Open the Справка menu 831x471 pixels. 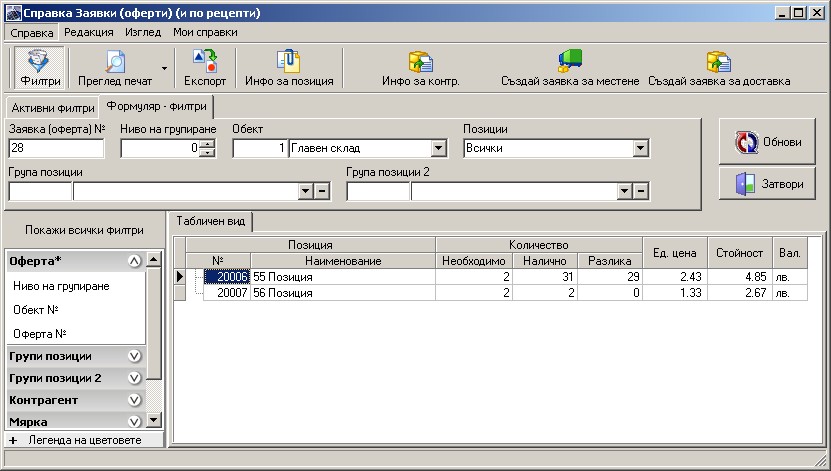[x=32, y=33]
